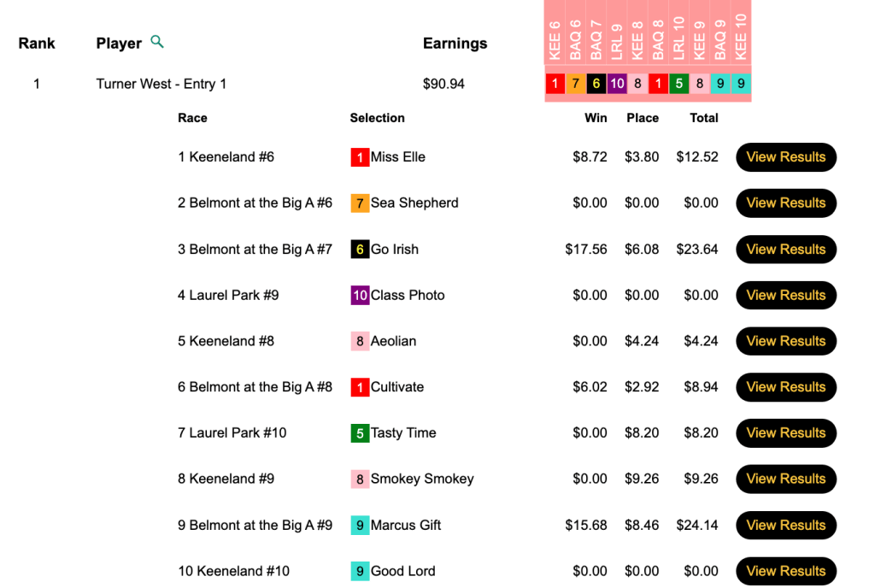Viewport: 875px width, 588px height.
Task: Click the red number 1 Miss Elle badge
Action: [360, 157]
